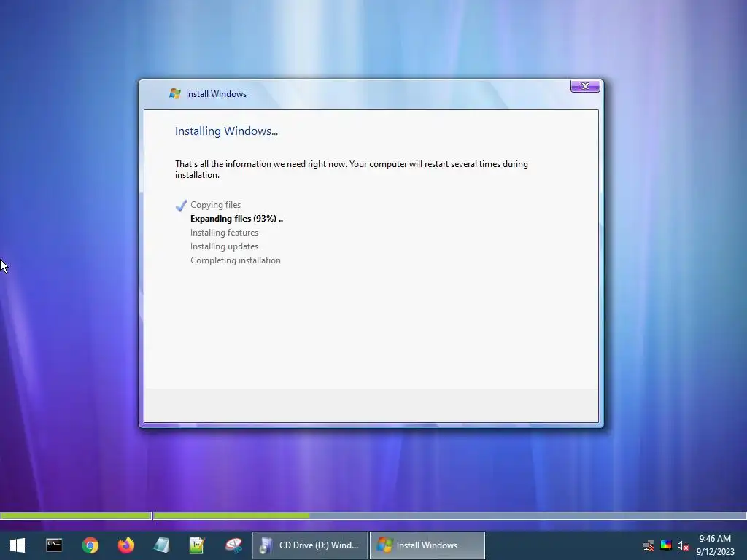Click the 'Installing updates' step
747x560 pixels.
pos(224,246)
